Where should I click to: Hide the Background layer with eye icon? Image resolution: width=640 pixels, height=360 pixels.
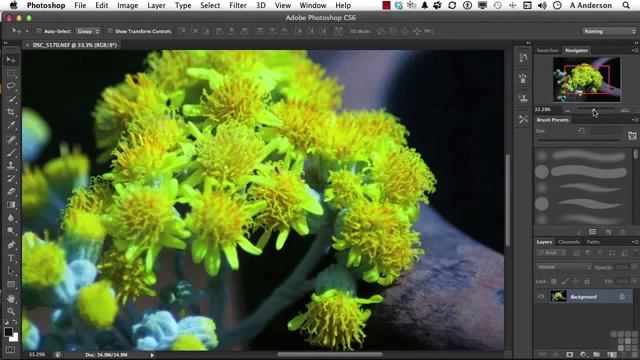click(541, 297)
